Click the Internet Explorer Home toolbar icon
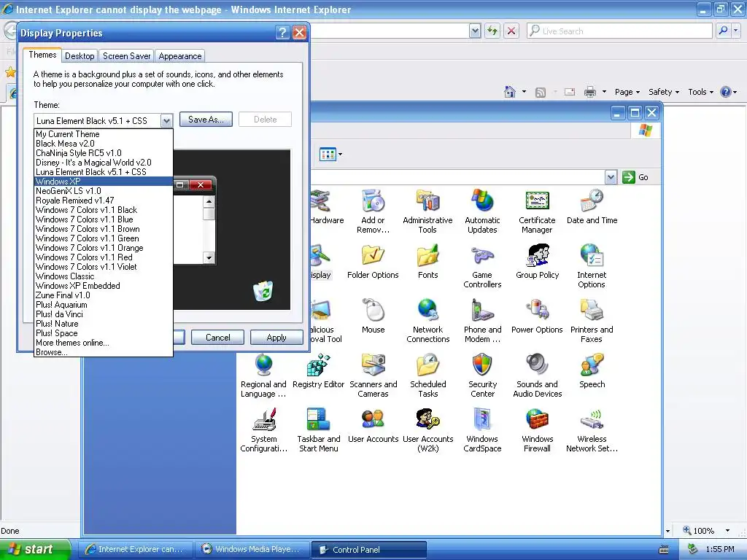The height and width of the screenshot is (560, 747). 510,92
